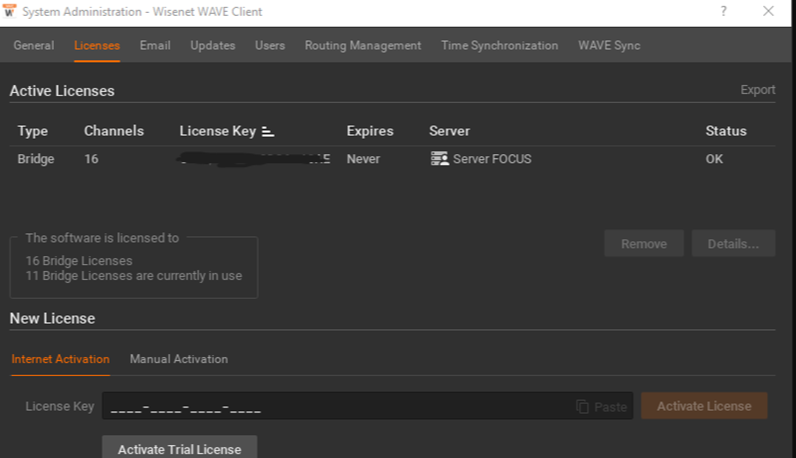Click Activate Trial License button
The width and height of the screenshot is (796, 458).
point(180,448)
